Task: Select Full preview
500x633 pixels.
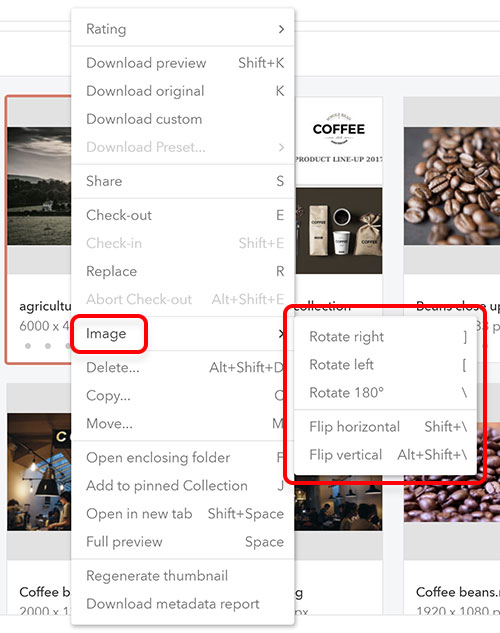Action: coord(183,542)
